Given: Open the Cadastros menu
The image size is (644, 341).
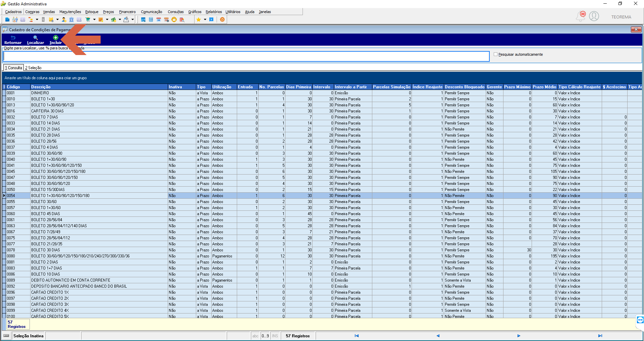Looking at the screenshot, I should pos(13,12).
